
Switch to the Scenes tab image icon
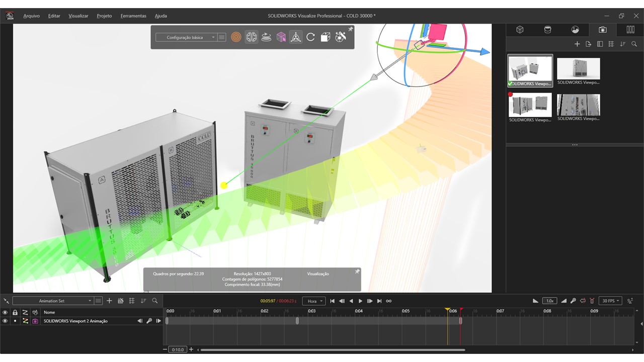point(575,30)
